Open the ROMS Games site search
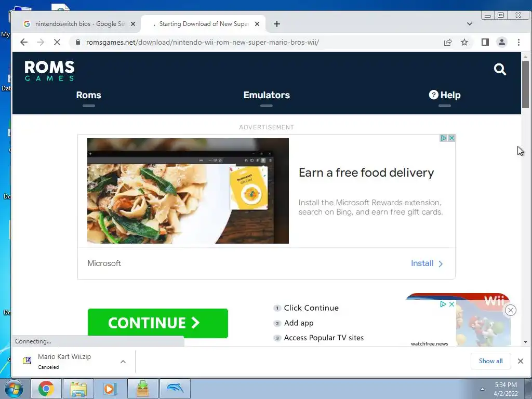The image size is (532, 399). pyautogui.click(x=500, y=70)
